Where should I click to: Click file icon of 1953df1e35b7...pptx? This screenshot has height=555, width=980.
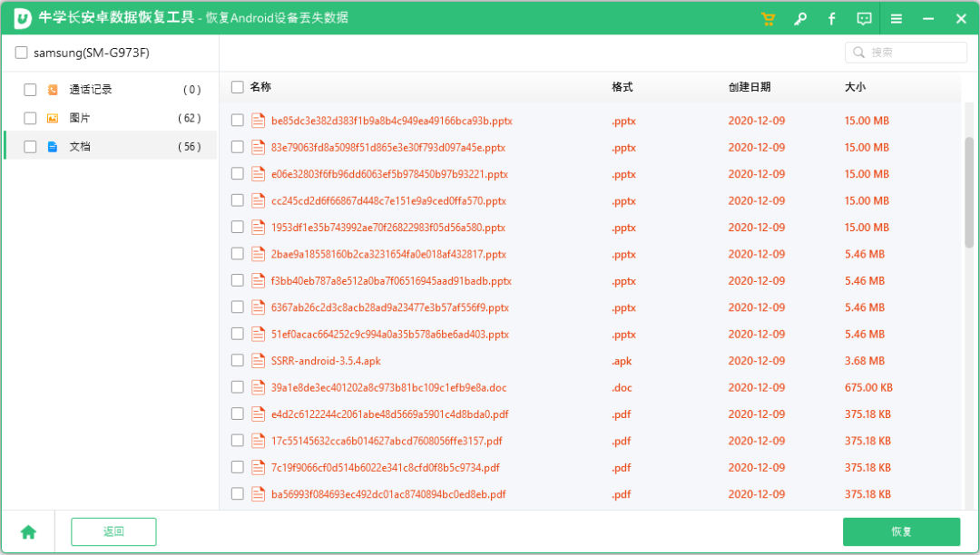(258, 228)
